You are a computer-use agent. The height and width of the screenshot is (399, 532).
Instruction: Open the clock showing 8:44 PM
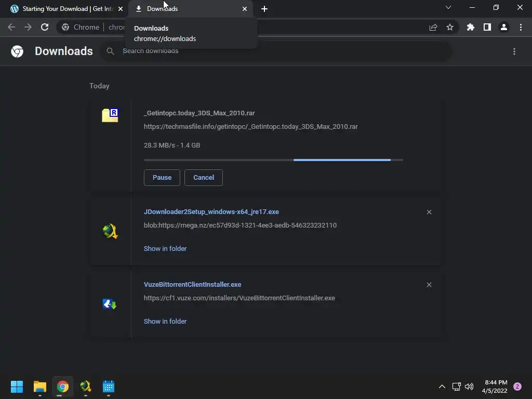click(x=495, y=387)
